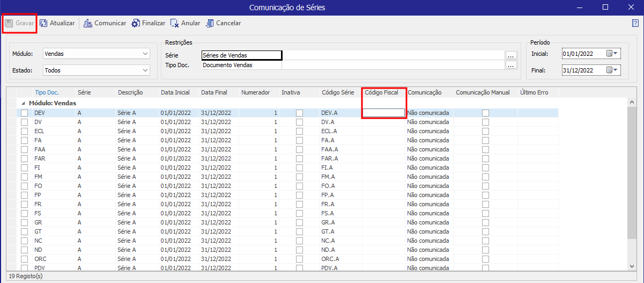Image resolution: width=644 pixels, height=283 pixels.
Task: Click the Atualizar refresh icon
Action: [x=43, y=23]
